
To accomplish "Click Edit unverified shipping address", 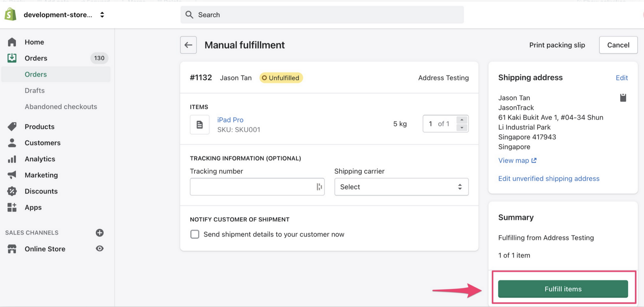I will coord(549,179).
